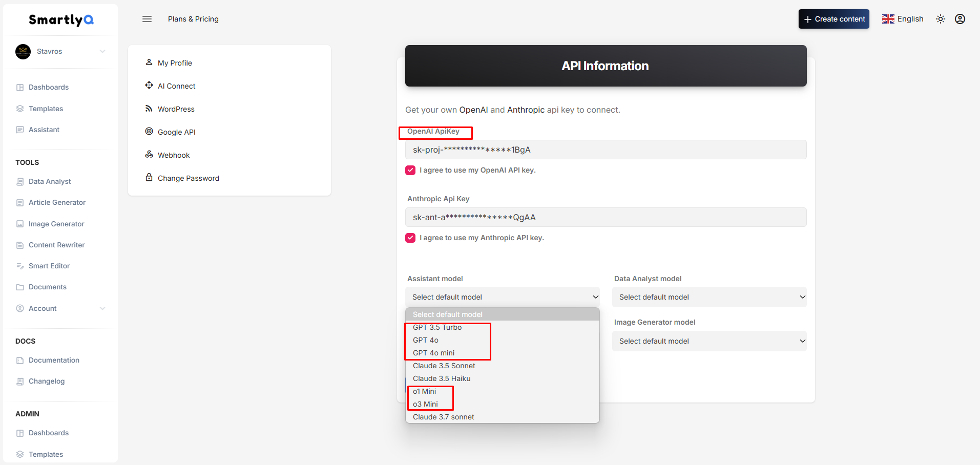Click the Tools Dashboards icon near the top
The height and width of the screenshot is (465, 980).
point(20,88)
